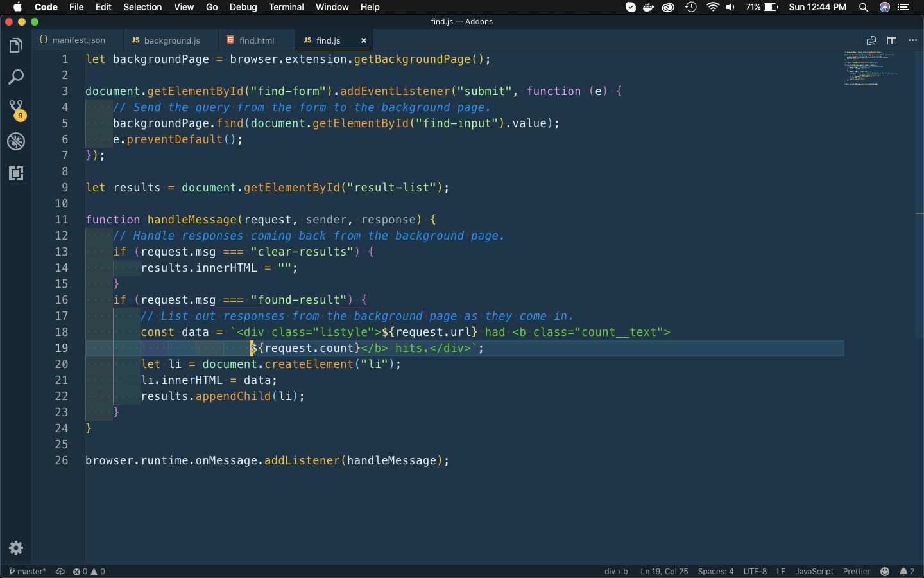The height and width of the screenshot is (578, 924).
Task: Place cursor on handleMessage function name, line 11
Action: tap(192, 220)
